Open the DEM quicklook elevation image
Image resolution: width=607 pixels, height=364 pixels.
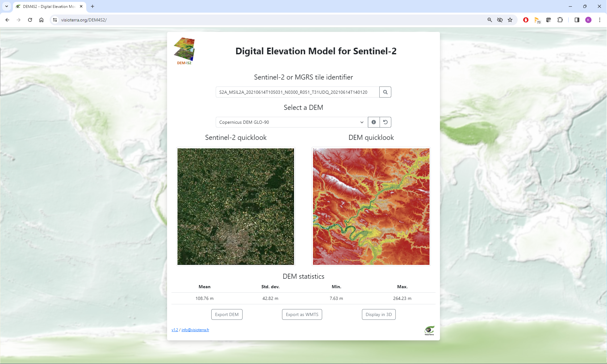371,206
